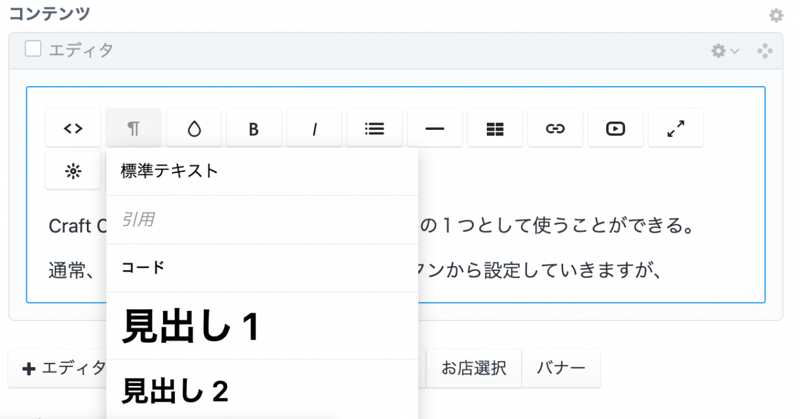Click the link insert icon
This screenshot has width=800, height=419.
click(x=555, y=128)
